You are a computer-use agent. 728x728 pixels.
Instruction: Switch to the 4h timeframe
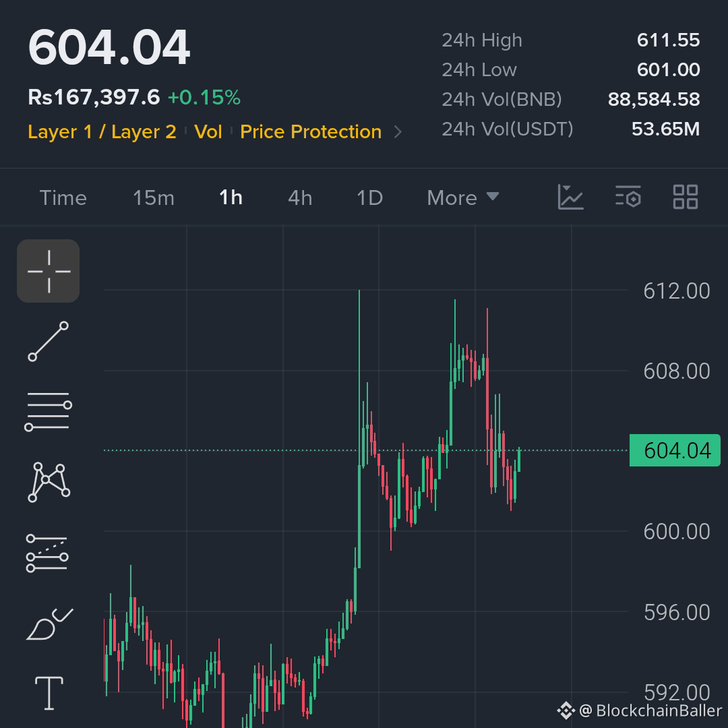click(300, 198)
